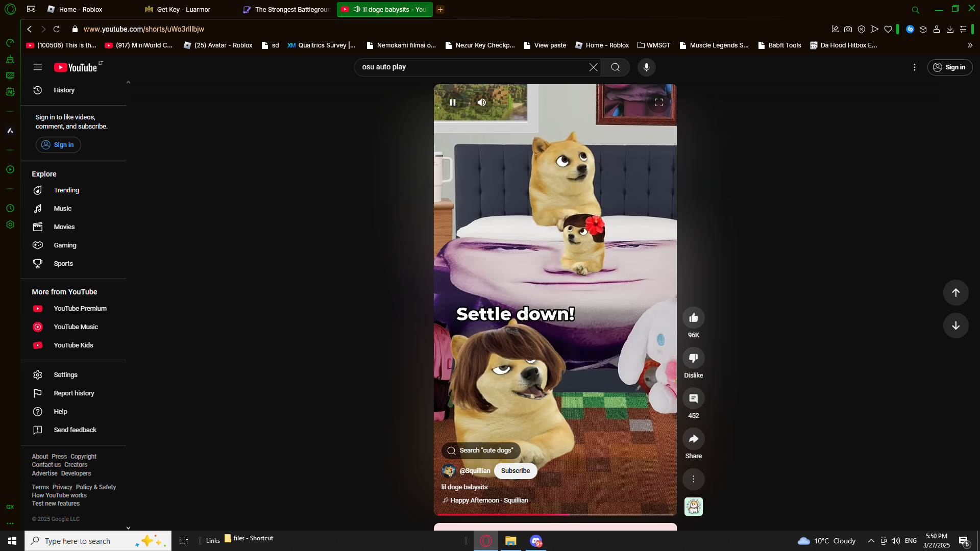
Task: Open the taskbar volume control
Action: [896, 541]
